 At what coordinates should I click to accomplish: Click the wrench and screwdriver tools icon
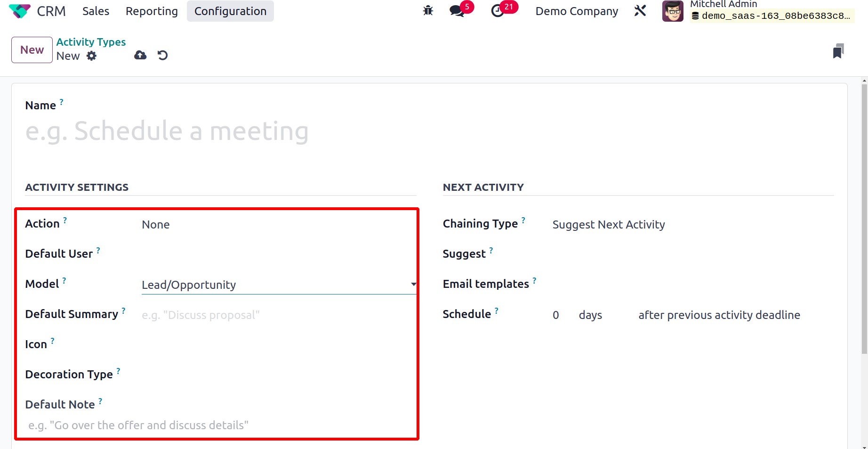640,10
